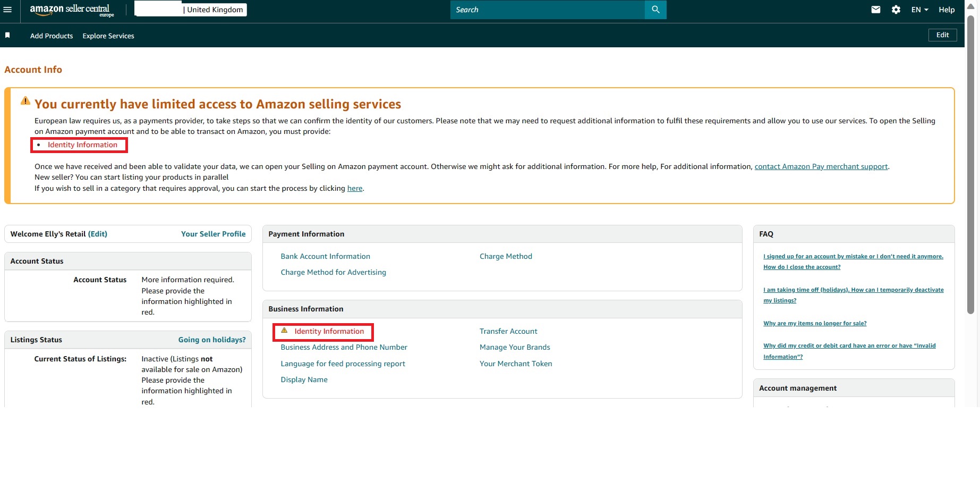The width and height of the screenshot is (980, 498).
Task: Open Your Merchant Token link
Action: pyautogui.click(x=516, y=364)
